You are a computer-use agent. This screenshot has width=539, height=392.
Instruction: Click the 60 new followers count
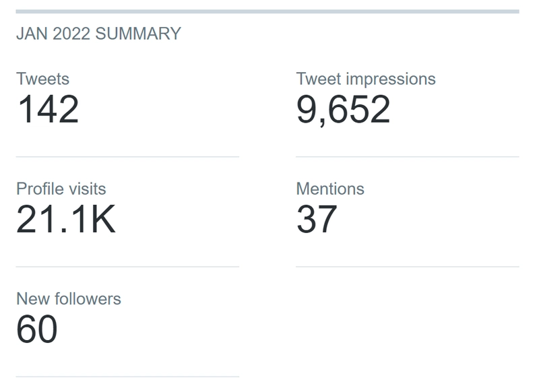point(37,329)
